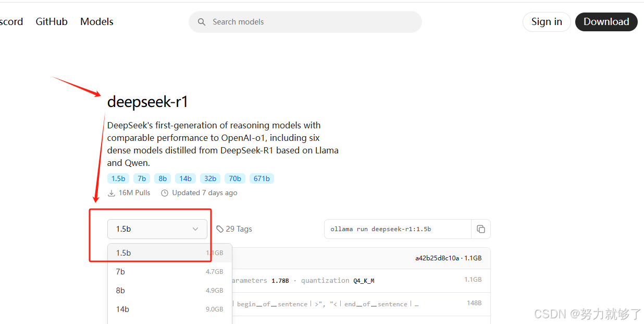Screen dimensions: 644x324
Task: Click the 671b size tag badge
Action: tap(262, 178)
